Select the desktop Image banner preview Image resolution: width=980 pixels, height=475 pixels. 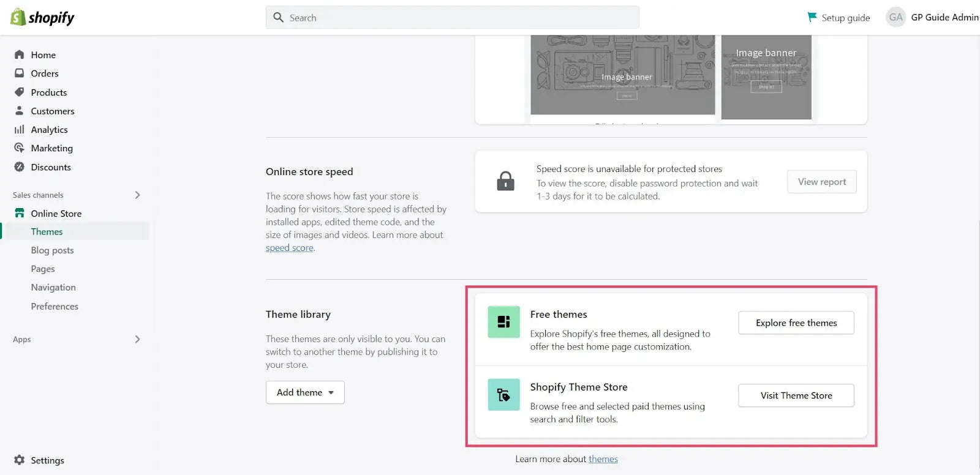coord(623,75)
